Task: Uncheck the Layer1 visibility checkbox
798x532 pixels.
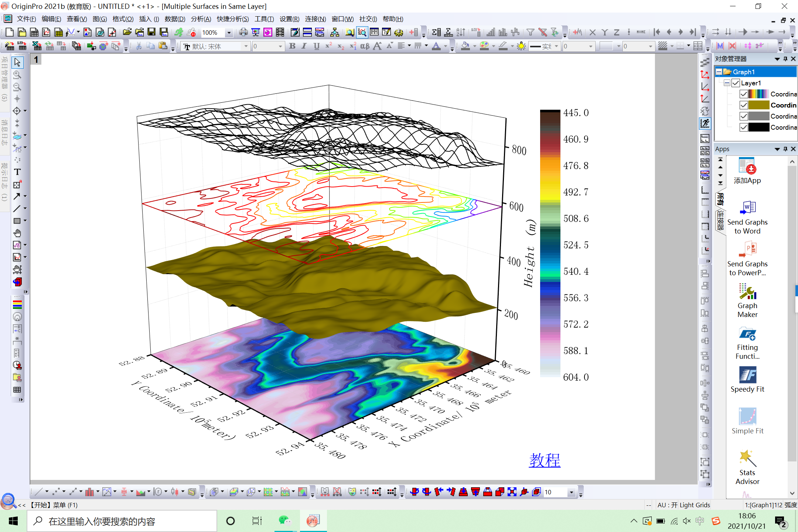Action: pyautogui.click(x=736, y=83)
